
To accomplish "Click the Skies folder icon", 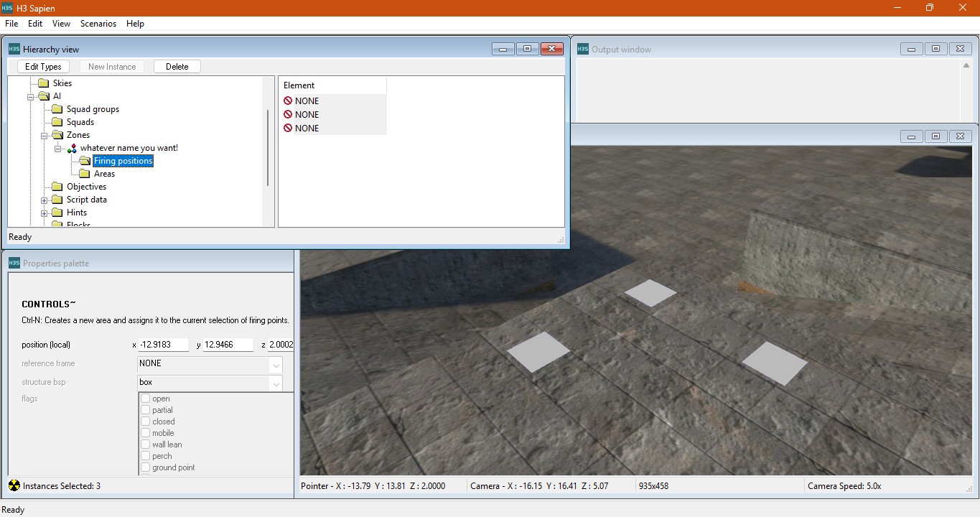I will tap(43, 83).
